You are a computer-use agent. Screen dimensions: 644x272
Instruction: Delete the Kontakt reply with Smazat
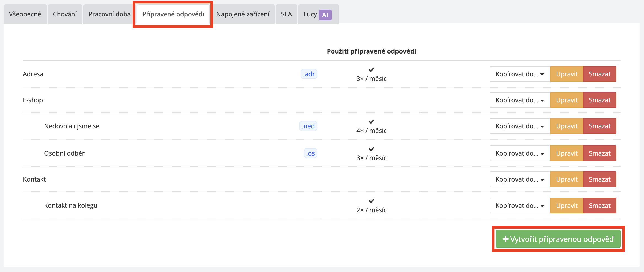(x=599, y=179)
